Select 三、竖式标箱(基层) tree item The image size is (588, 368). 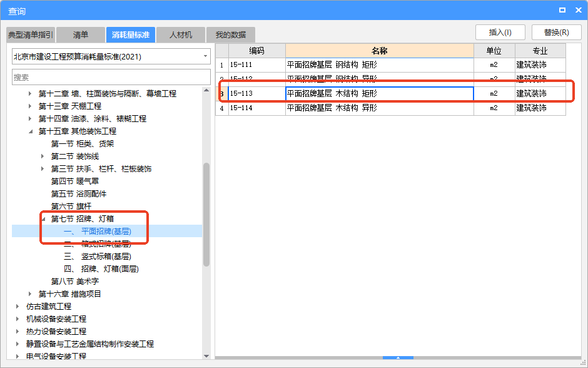97,257
